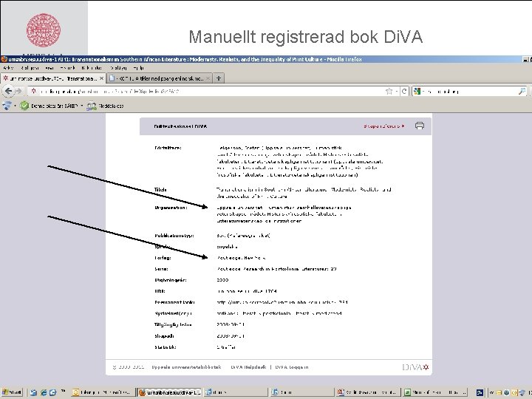Click the browser forward arrow

click(18, 91)
